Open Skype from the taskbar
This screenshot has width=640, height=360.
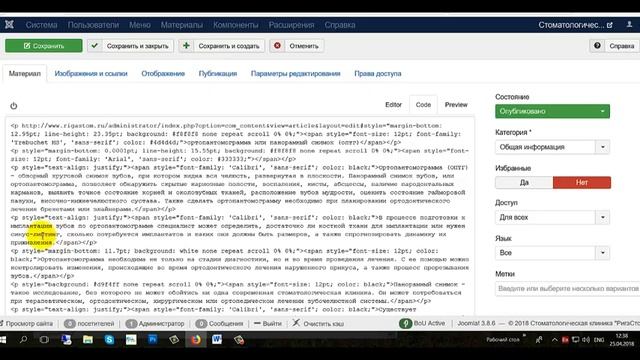pyautogui.click(x=109, y=340)
